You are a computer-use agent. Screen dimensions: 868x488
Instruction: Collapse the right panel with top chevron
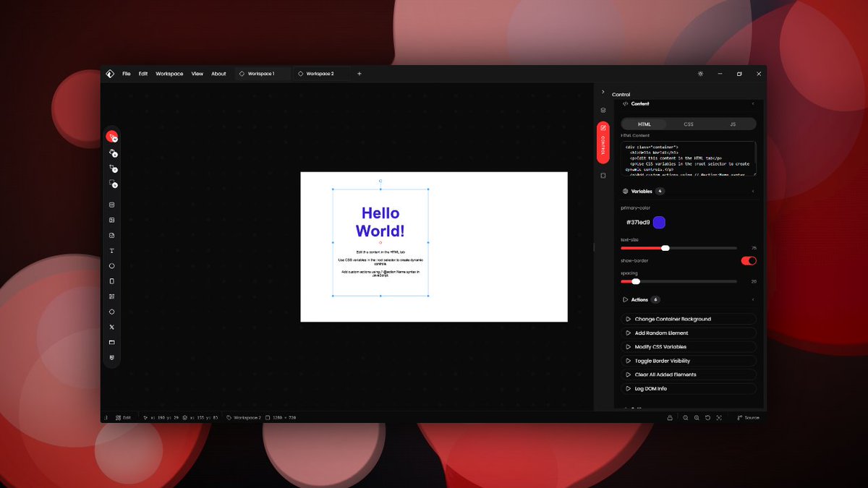click(x=603, y=92)
